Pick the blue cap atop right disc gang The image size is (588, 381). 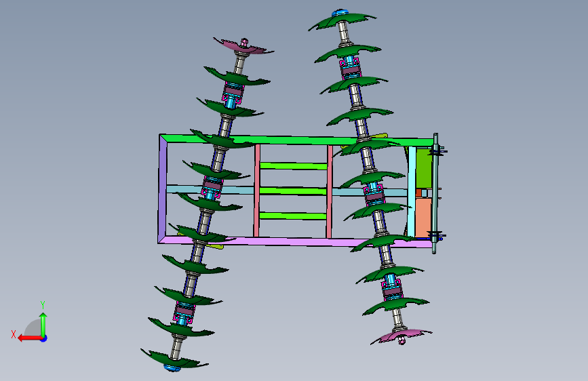340,13
